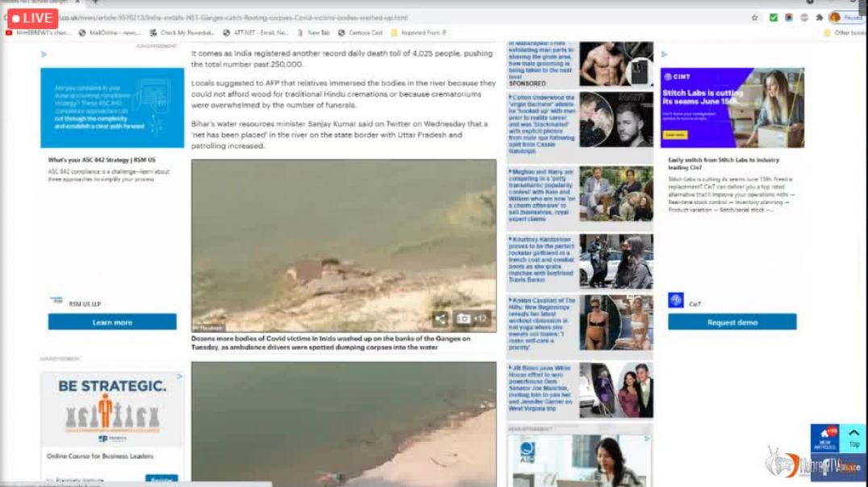
Task: Toggle the bookmark star in the address bar
Action: 753,16
